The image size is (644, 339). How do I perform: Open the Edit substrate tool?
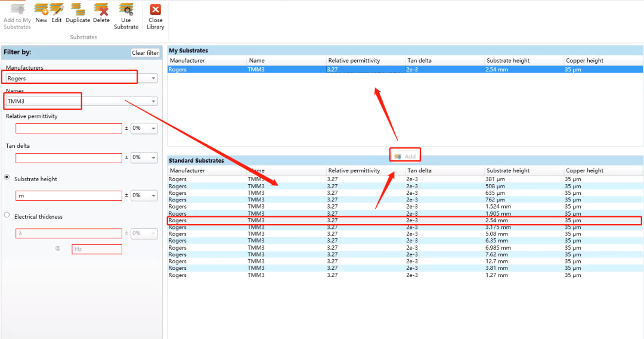[x=57, y=13]
